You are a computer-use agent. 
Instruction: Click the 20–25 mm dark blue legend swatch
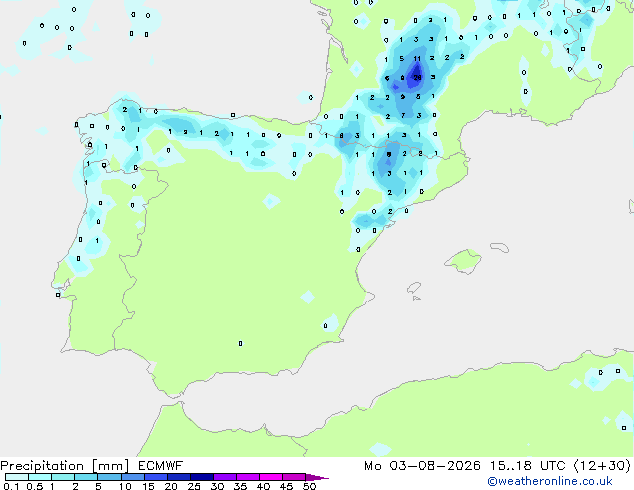(178, 477)
